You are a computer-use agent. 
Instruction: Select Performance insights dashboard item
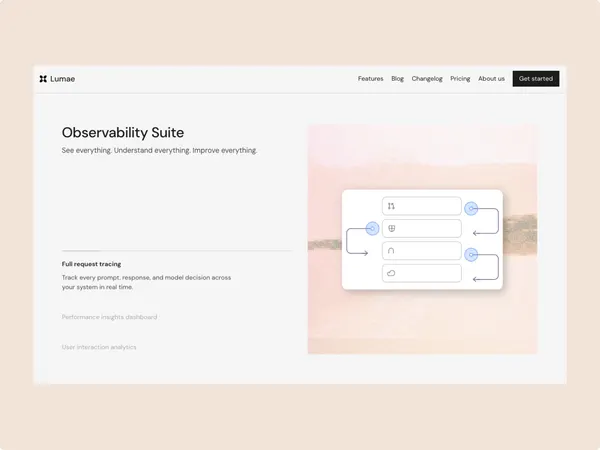(x=109, y=317)
